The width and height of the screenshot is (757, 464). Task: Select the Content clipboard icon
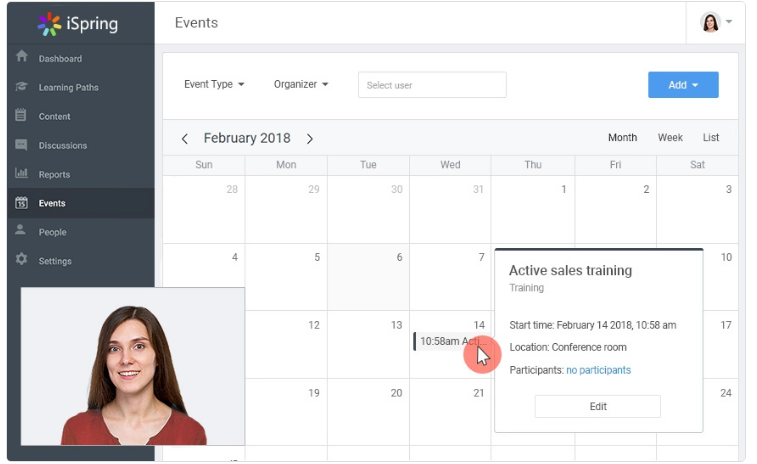(x=21, y=115)
